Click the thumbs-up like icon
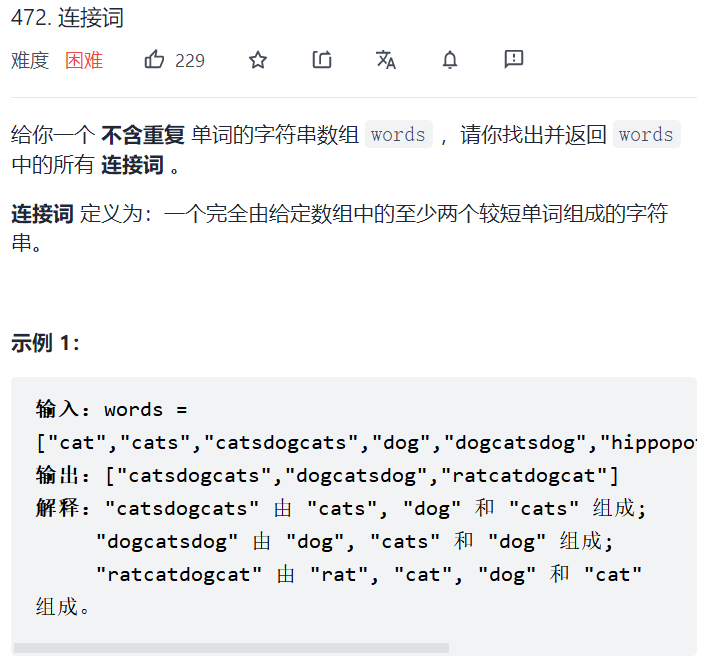The image size is (719, 661). (154, 60)
